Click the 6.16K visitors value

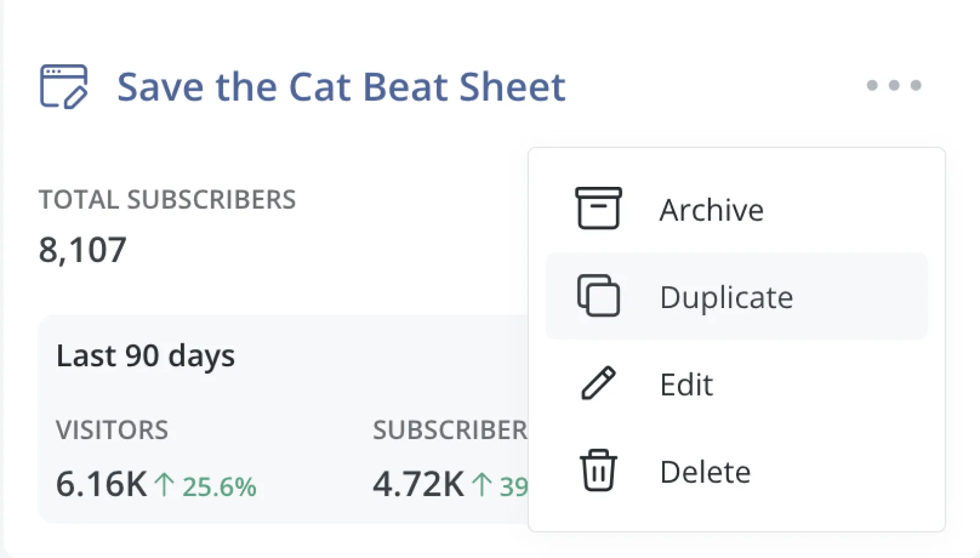[101, 484]
